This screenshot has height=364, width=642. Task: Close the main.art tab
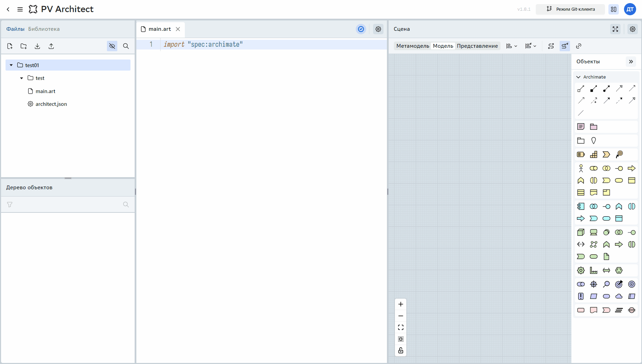tap(178, 29)
